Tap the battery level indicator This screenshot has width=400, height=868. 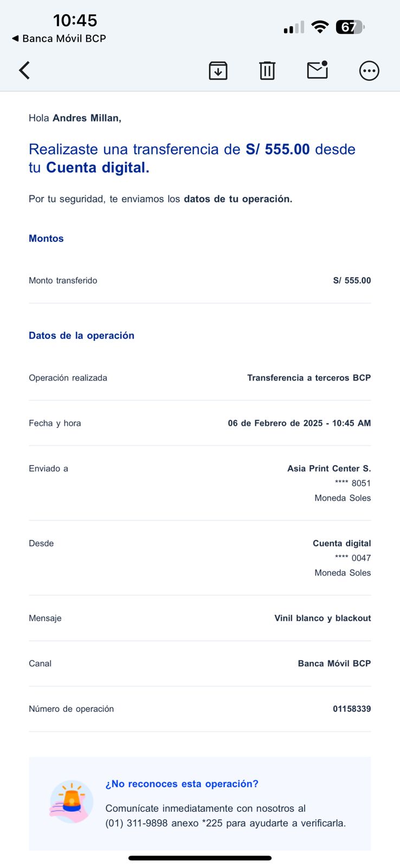[x=350, y=27]
